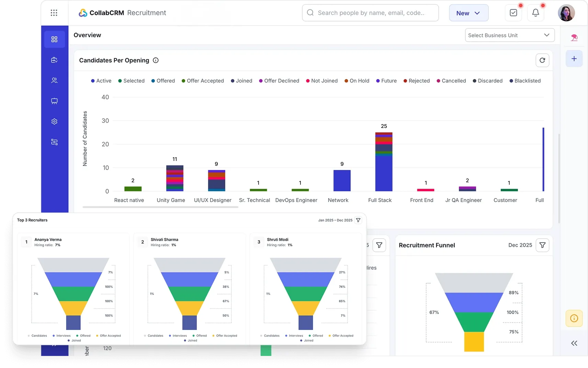
Task: Toggle the Active legend series
Action: [x=101, y=81]
